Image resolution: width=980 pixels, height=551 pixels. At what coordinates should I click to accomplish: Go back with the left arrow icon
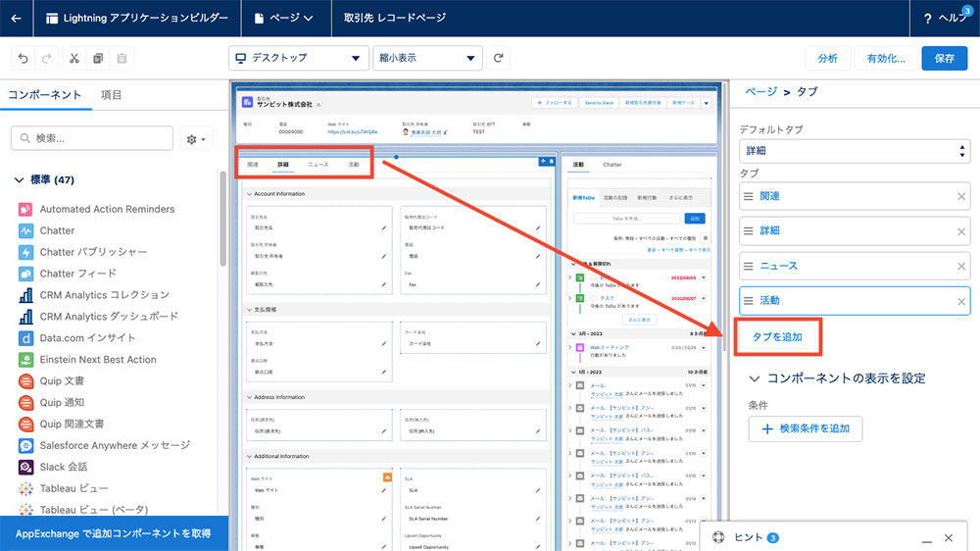(17, 18)
